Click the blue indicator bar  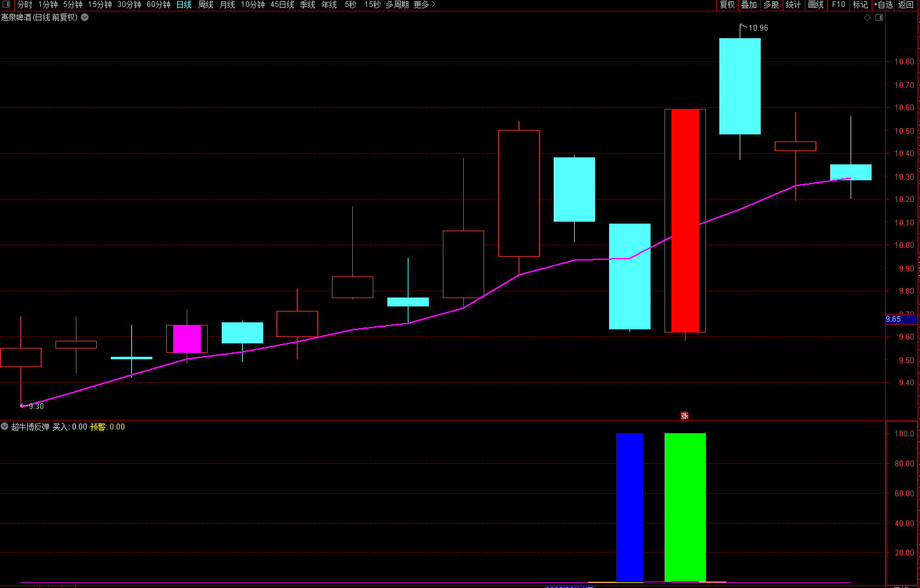pyautogui.click(x=629, y=507)
